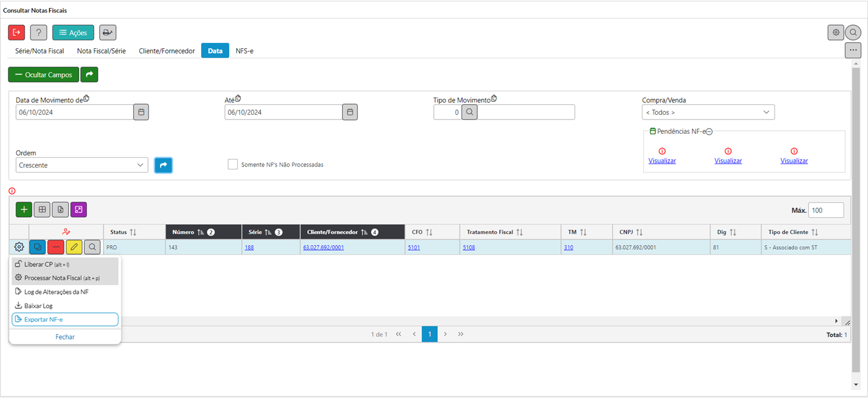Viewport: 868px width, 398px height.
Task: Choose Baixar Log in the context menu
Action: (39, 306)
